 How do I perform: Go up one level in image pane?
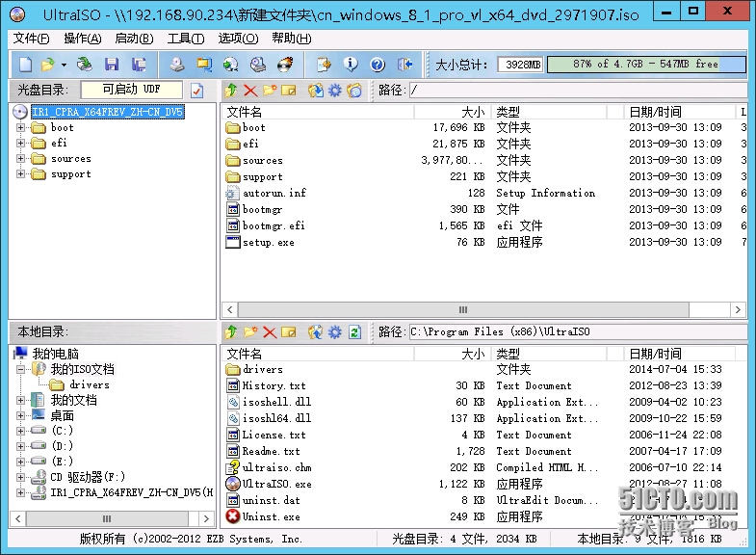[x=231, y=91]
